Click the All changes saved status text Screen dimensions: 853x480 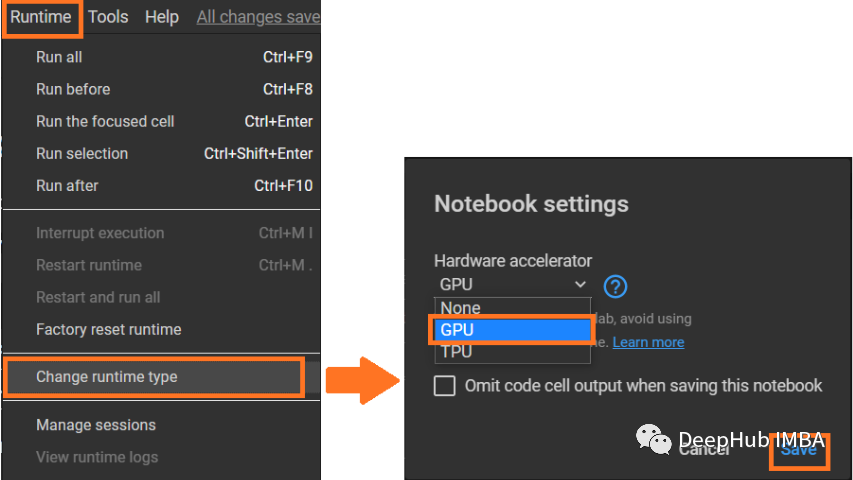258,17
